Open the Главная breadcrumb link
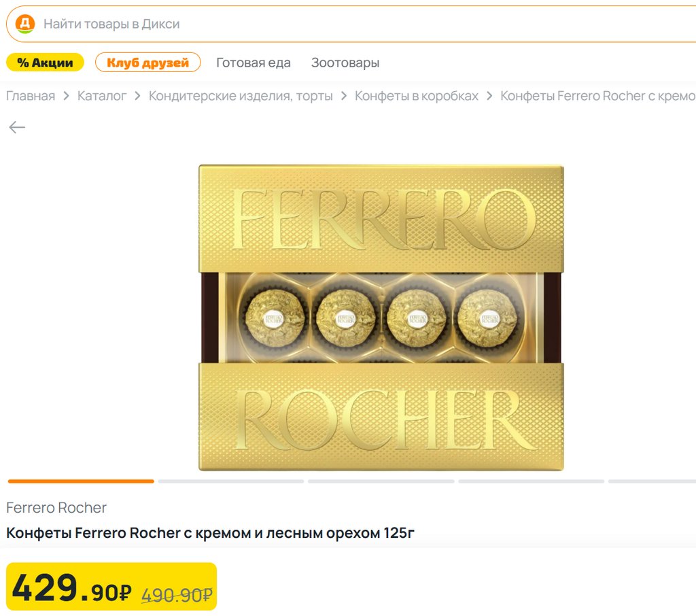Image resolution: width=696 pixels, height=616 pixels. click(31, 96)
